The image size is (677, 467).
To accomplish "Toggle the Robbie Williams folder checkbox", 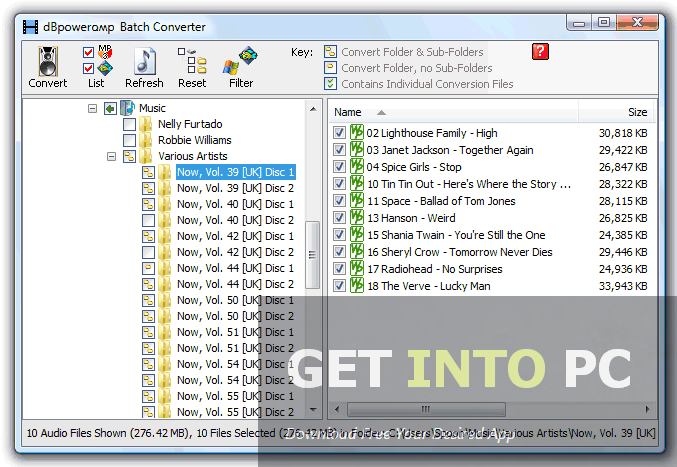I will 129,140.
